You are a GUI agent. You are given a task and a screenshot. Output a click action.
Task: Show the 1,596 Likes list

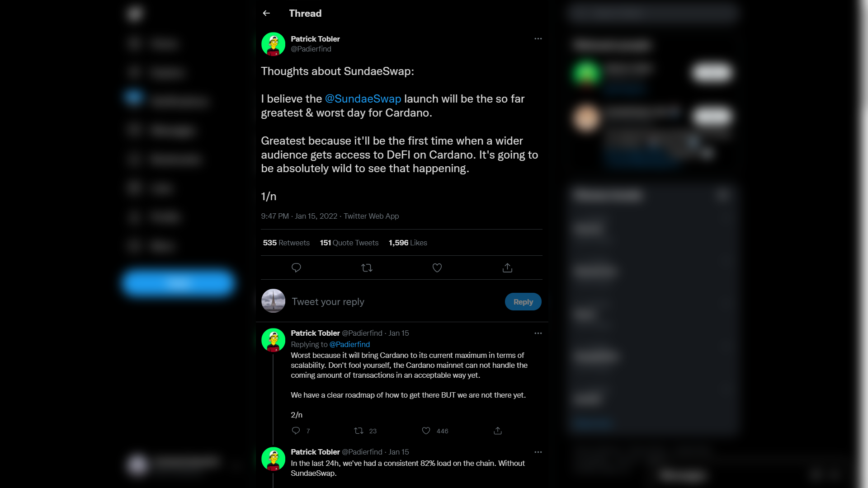click(x=408, y=243)
